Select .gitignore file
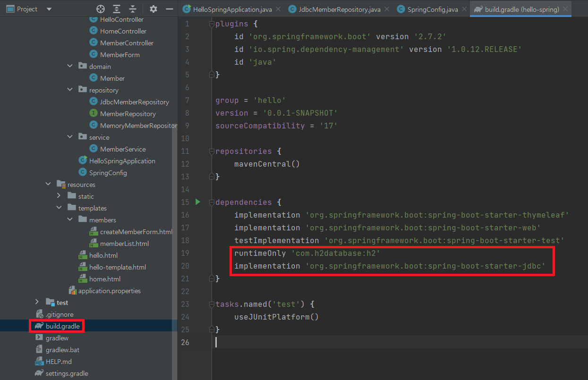 pos(59,314)
